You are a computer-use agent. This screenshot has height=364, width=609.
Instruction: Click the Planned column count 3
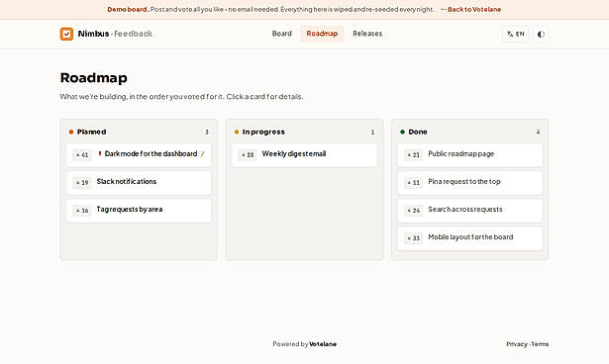(x=207, y=133)
